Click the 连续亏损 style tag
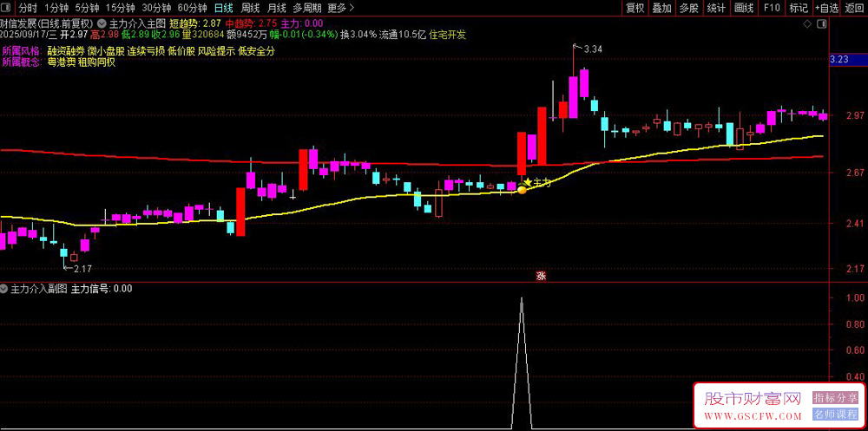Screen dimensions: 868x431 click(146, 51)
